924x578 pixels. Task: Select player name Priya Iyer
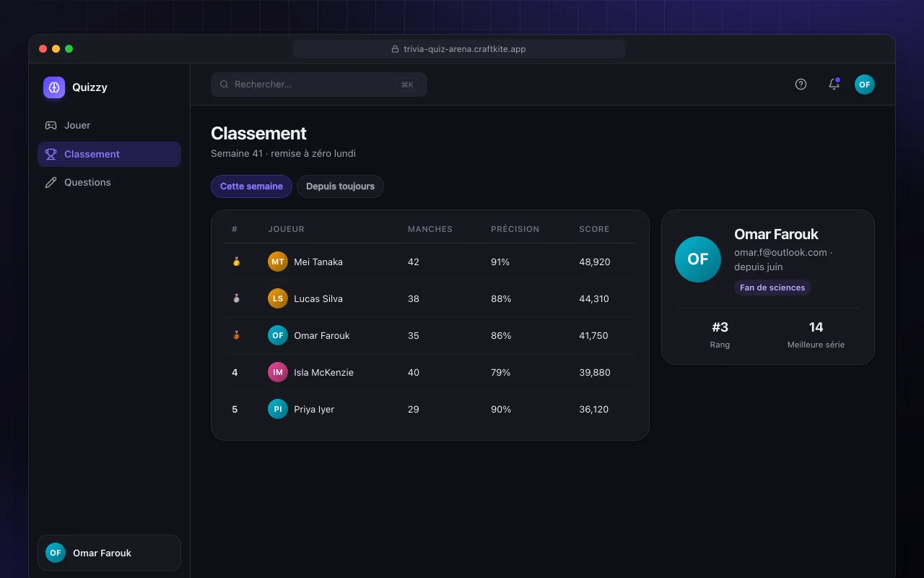pos(314,409)
